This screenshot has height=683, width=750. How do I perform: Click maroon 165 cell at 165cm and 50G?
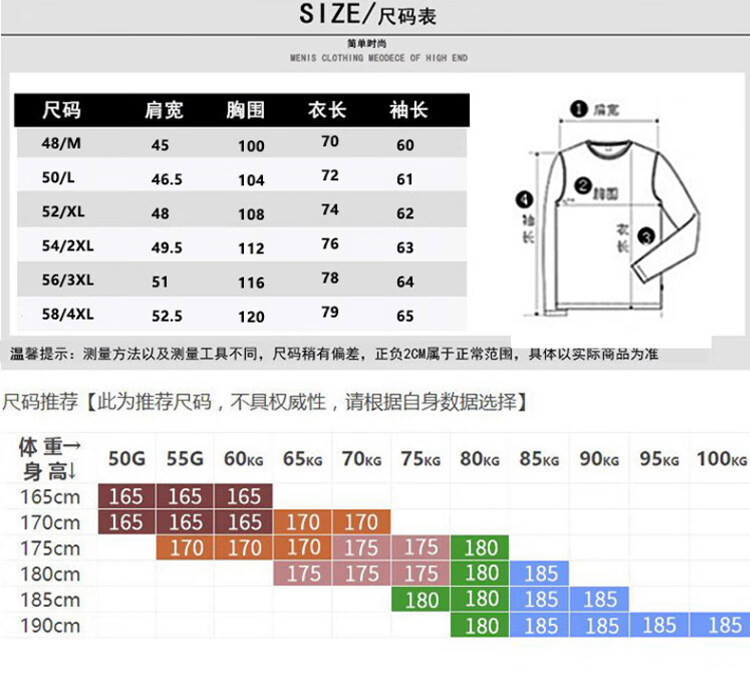[x=126, y=496]
